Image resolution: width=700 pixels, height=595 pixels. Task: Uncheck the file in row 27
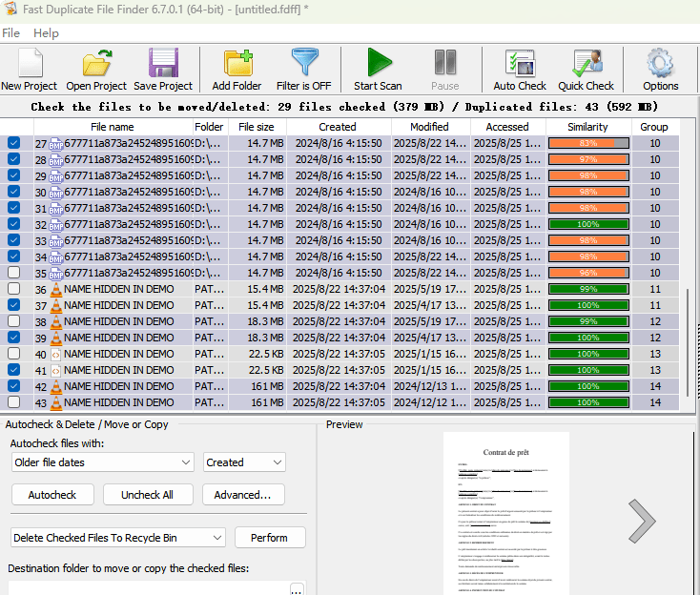click(14, 143)
